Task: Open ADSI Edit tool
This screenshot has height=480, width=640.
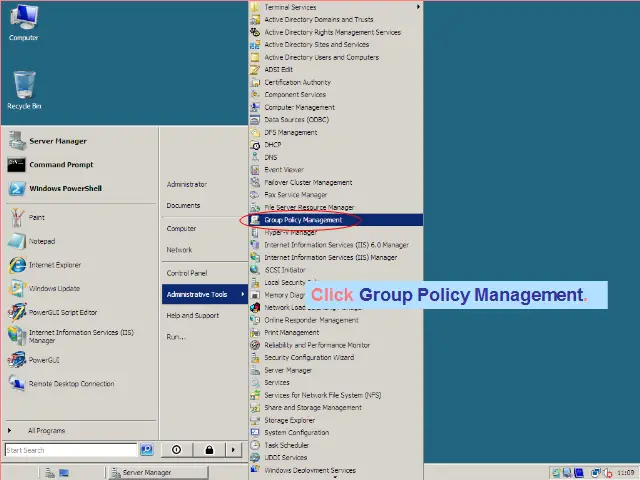Action: point(336,70)
